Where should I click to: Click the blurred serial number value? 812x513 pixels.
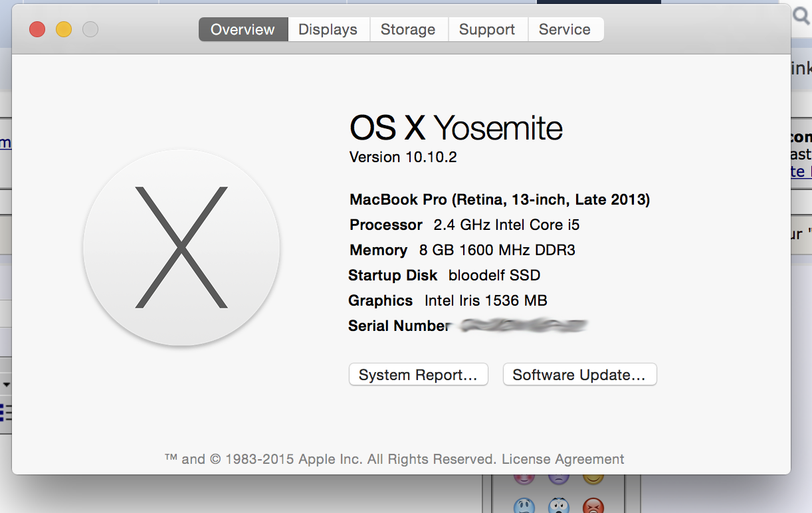[525, 326]
